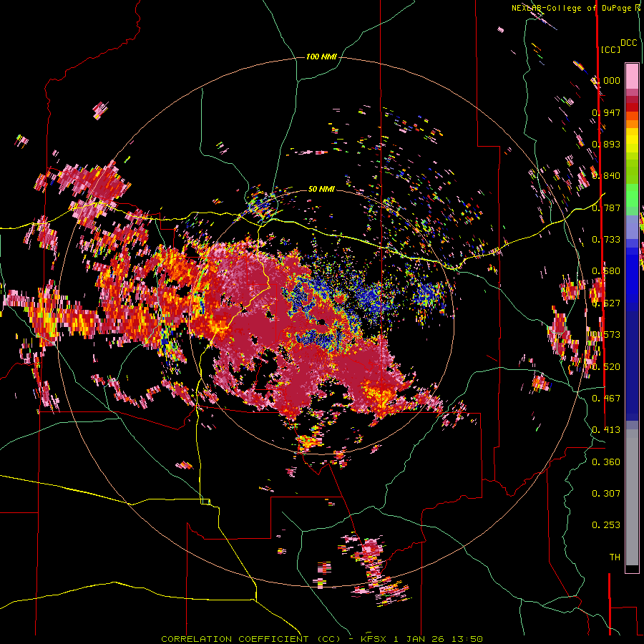Click the 0.893 value on the color scale
Image resolution: width=644 pixels, height=644 pixels.
point(606,144)
